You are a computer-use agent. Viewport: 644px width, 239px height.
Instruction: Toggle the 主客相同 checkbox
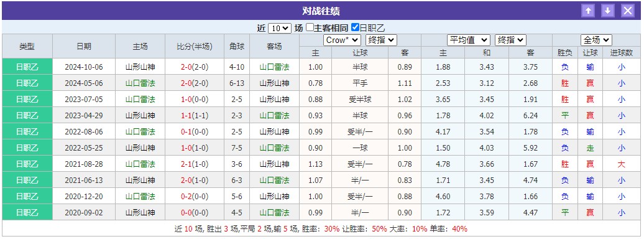point(310,27)
